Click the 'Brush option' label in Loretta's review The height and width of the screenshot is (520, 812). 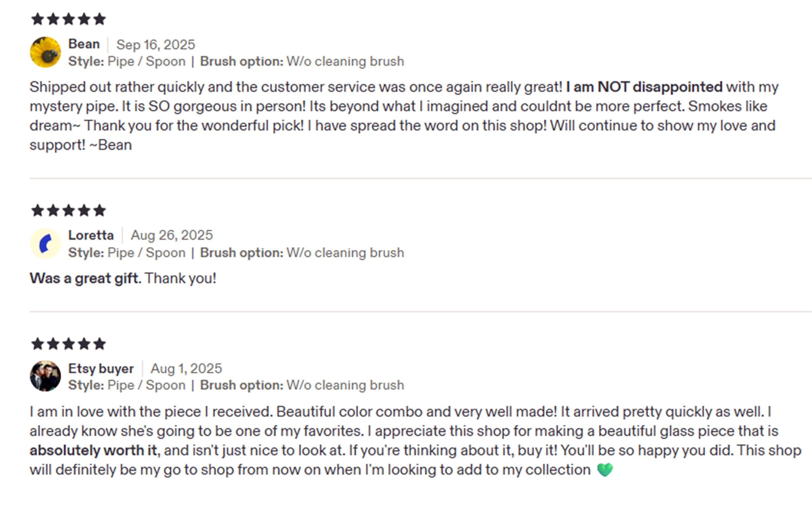(241, 253)
